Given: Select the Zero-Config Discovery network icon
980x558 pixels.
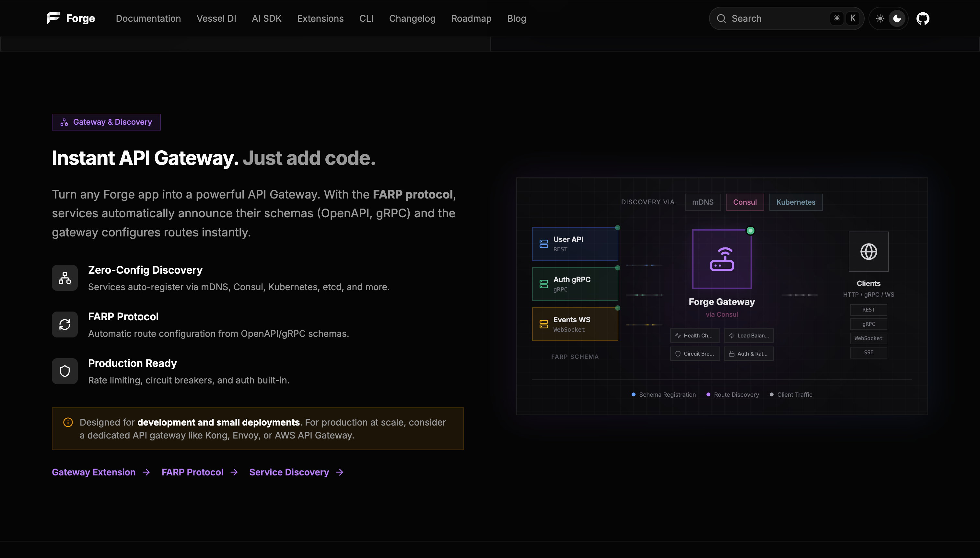Looking at the screenshot, I should pyautogui.click(x=64, y=278).
